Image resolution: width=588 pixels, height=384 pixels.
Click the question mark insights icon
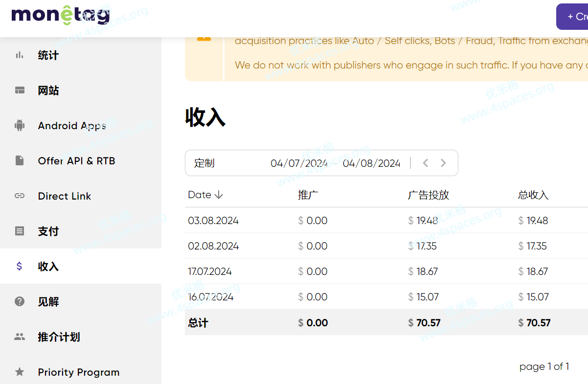20,302
